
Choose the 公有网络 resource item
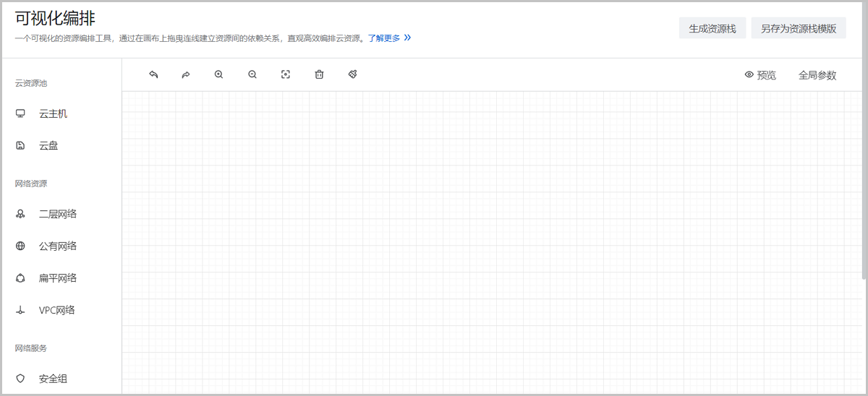click(58, 246)
